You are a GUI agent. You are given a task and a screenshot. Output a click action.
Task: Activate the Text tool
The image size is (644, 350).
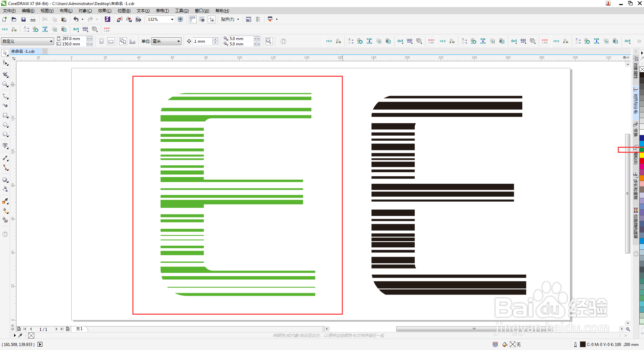(x=5, y=146)
